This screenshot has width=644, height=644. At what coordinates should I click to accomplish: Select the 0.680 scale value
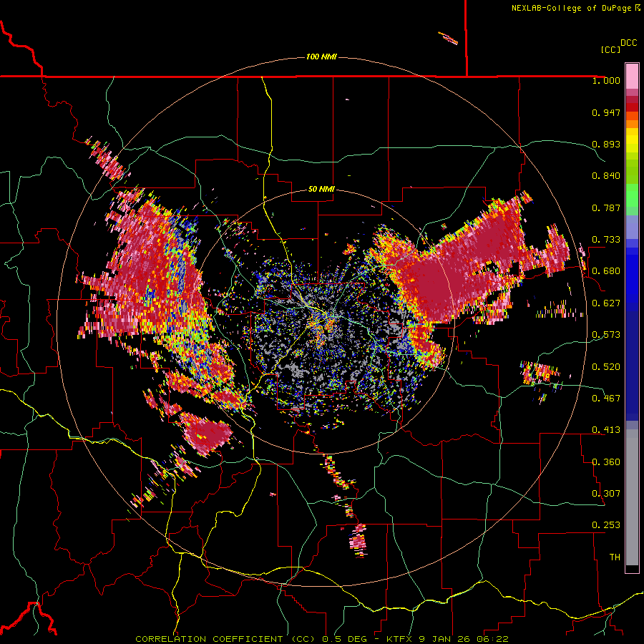point(606,271)
